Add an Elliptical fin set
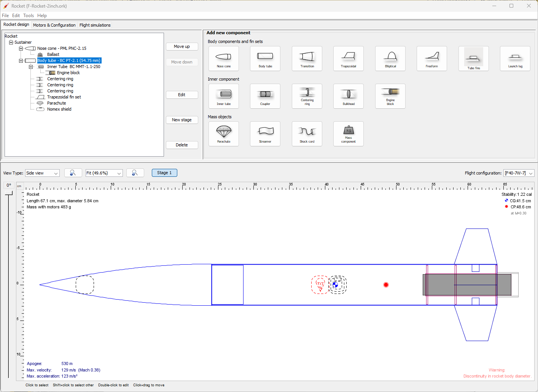Image resolution: width=538 pixels, height=392 pixels. click(390, 59)
